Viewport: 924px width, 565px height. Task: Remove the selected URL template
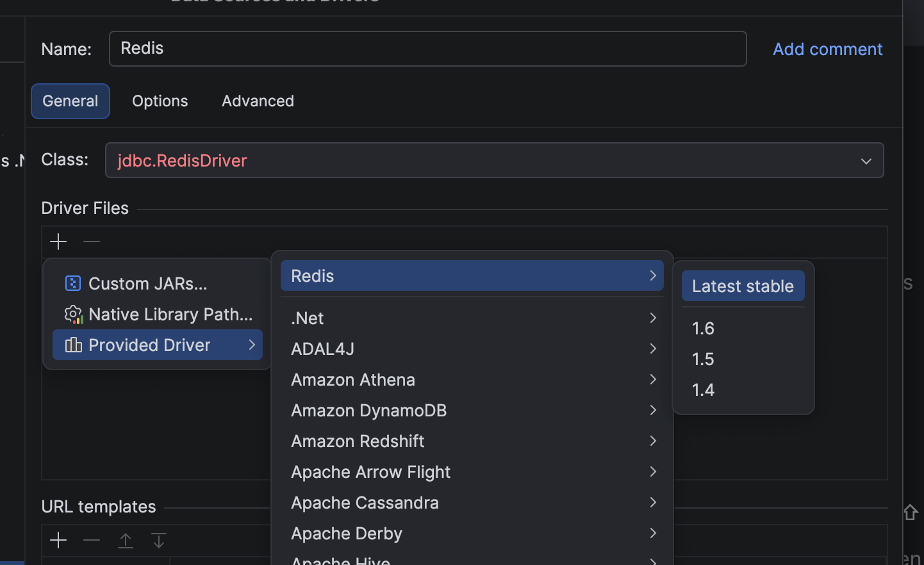92,540
